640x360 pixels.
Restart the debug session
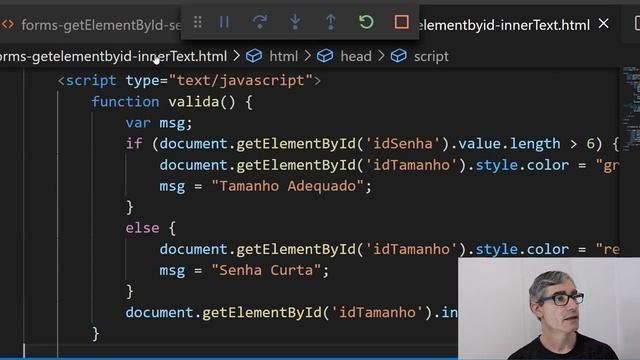366,22
